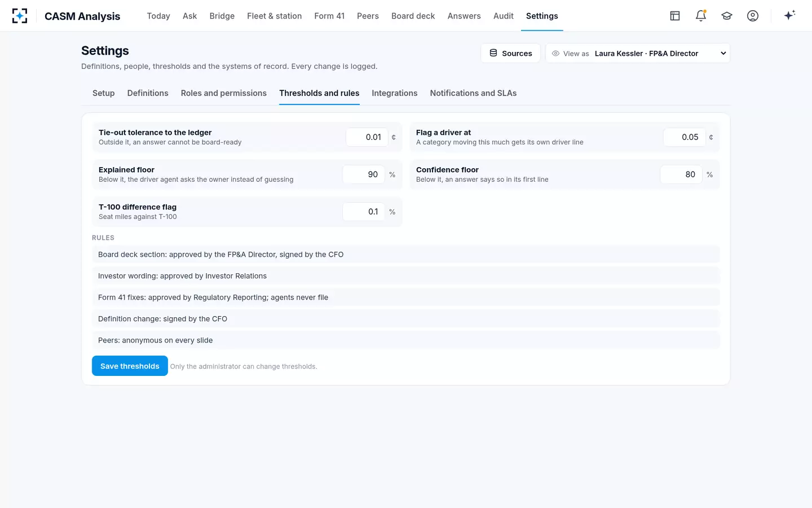Click the dropdown chevron on role selector

(723, 53)
